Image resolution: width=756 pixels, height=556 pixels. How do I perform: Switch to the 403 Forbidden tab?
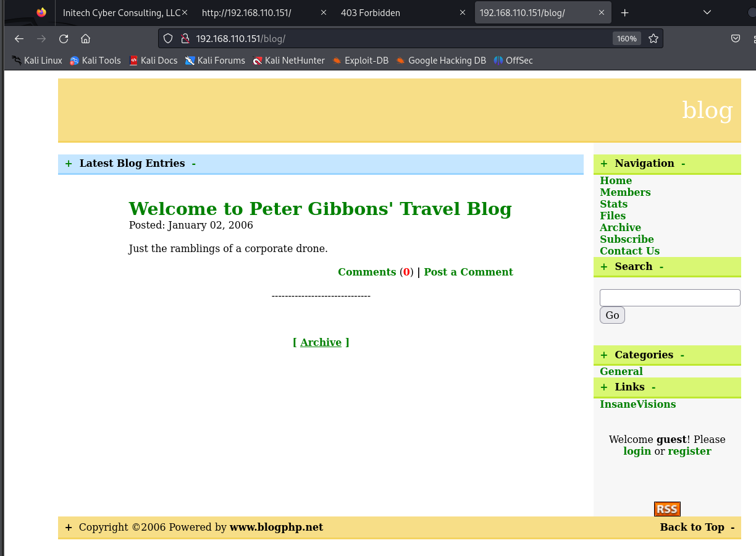371,12
